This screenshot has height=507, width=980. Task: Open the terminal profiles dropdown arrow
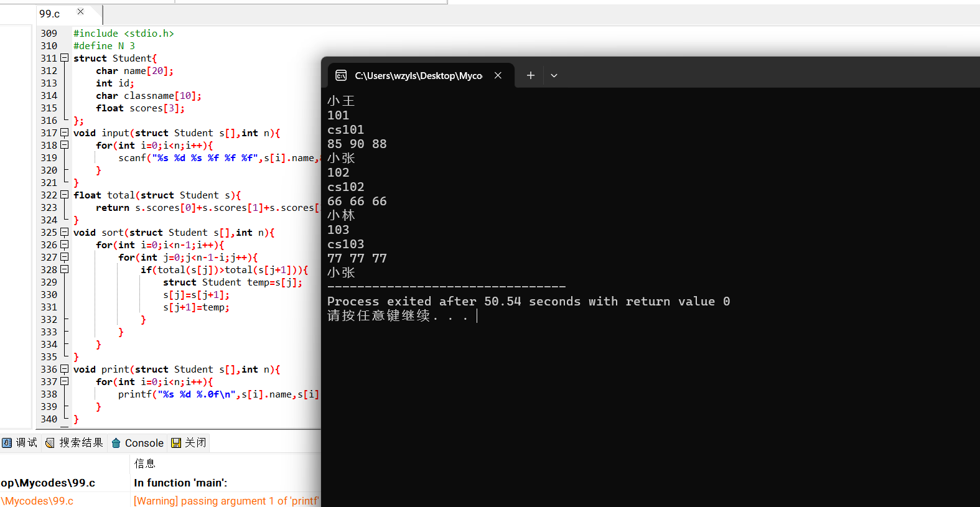tap(554, 75)
